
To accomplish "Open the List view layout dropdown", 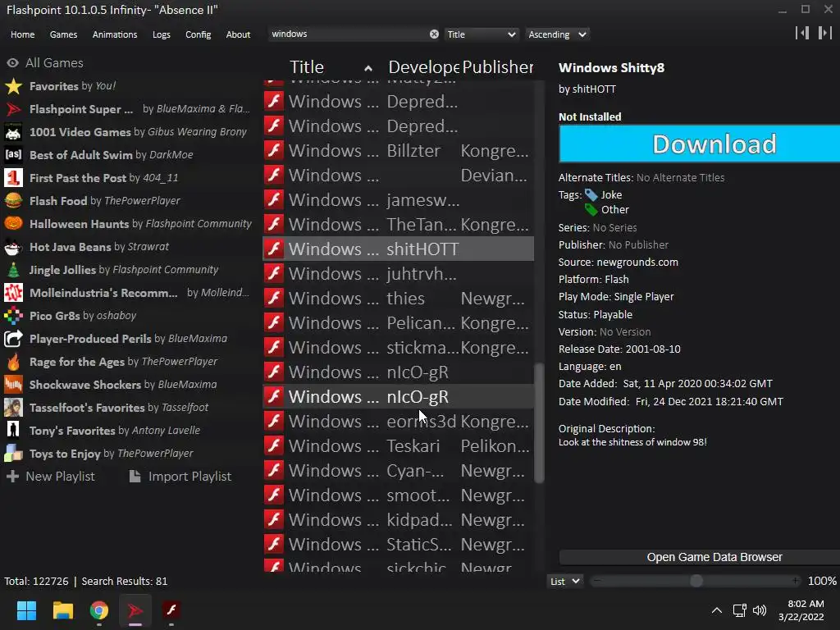I will point(564,582).
